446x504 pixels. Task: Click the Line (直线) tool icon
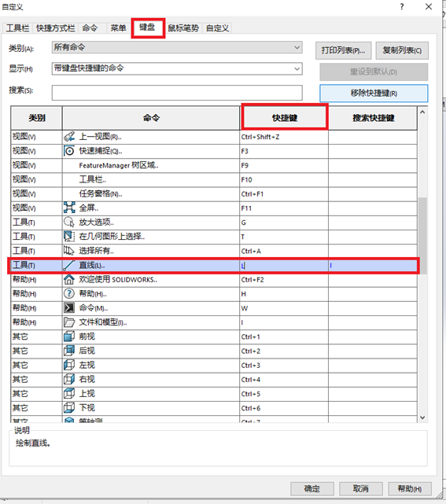pyautogui.click(x=69, y=265)
